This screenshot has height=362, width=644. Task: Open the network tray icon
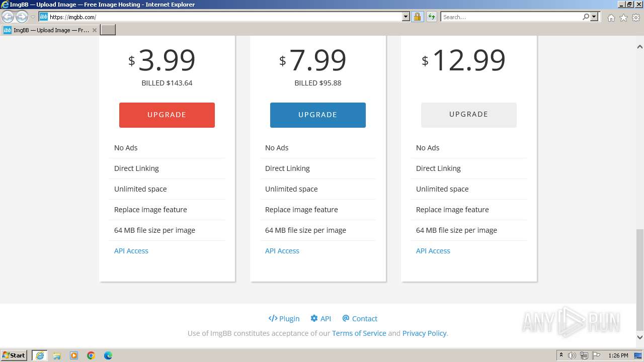point(584,355)
